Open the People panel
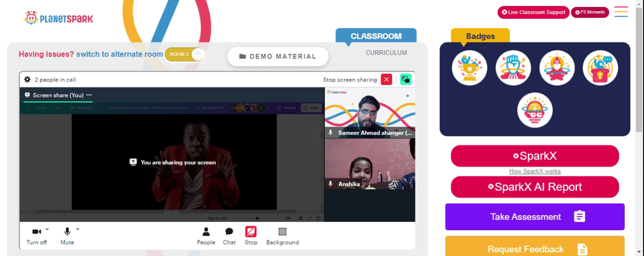The image size is (644, 256). click(206, 236)
